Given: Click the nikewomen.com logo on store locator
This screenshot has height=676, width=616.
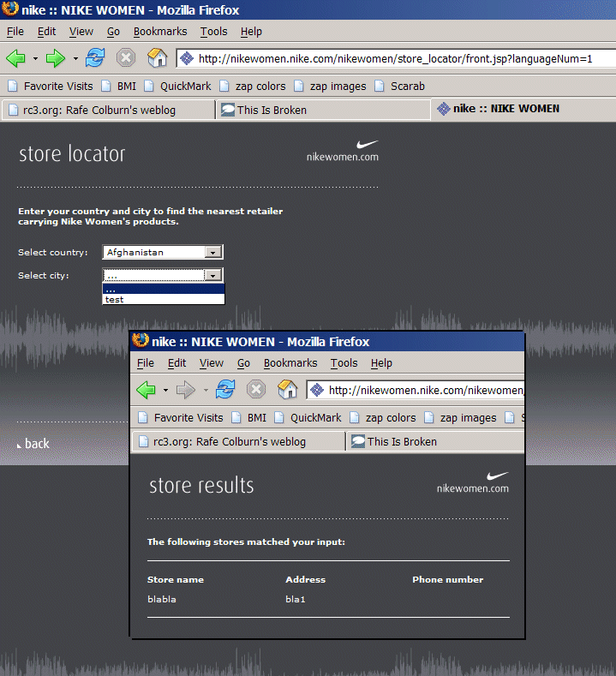Looking at the screenshot, I should 343,152.
